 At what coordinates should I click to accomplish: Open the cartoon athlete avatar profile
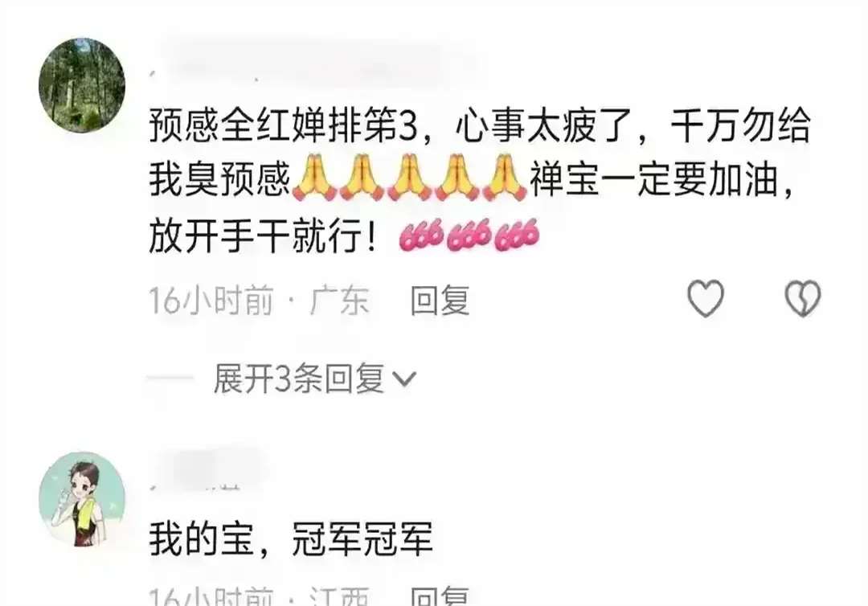[x=82, y=499]
